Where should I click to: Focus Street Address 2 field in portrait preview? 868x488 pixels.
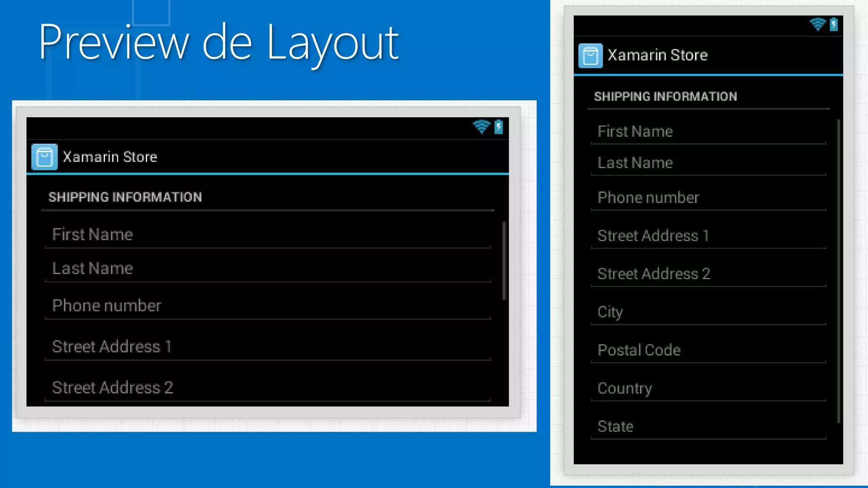pyautogui.click(x=708, y=274)
